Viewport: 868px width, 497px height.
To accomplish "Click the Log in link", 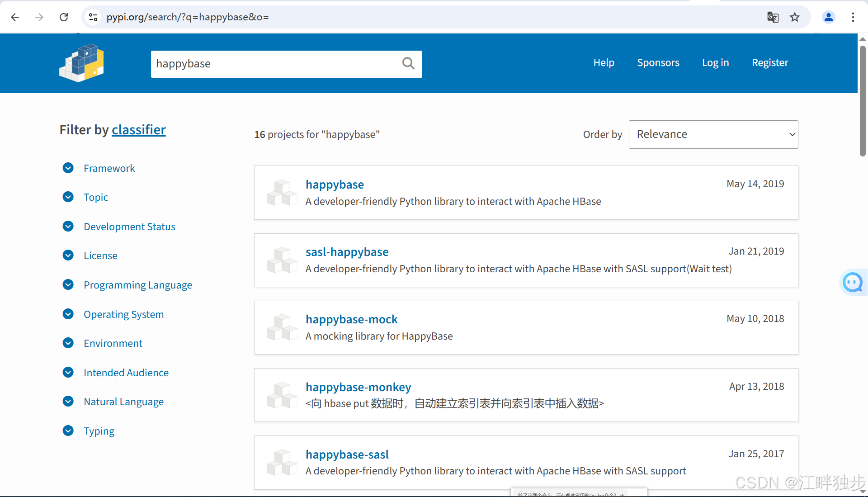I will tap(715, 62).
